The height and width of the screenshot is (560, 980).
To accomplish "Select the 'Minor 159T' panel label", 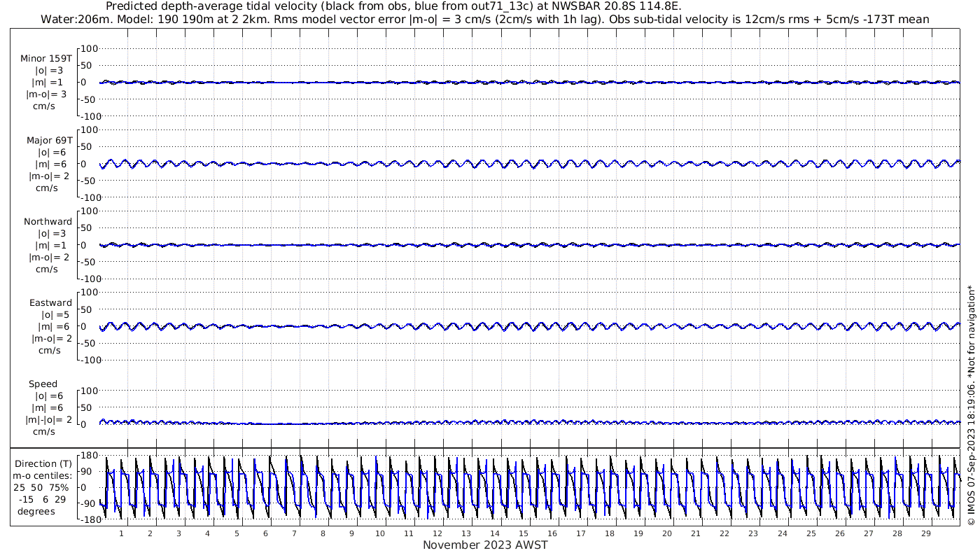I will point(46,59).
